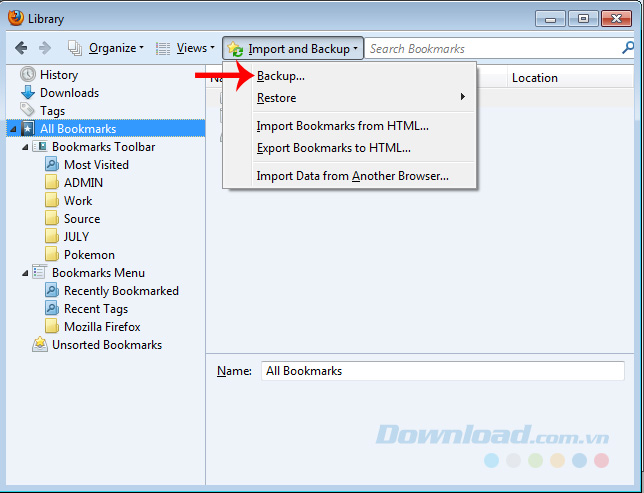644x493 pixels.
Task: Click the Organize stacked pages icon
Action: [75, 48]
